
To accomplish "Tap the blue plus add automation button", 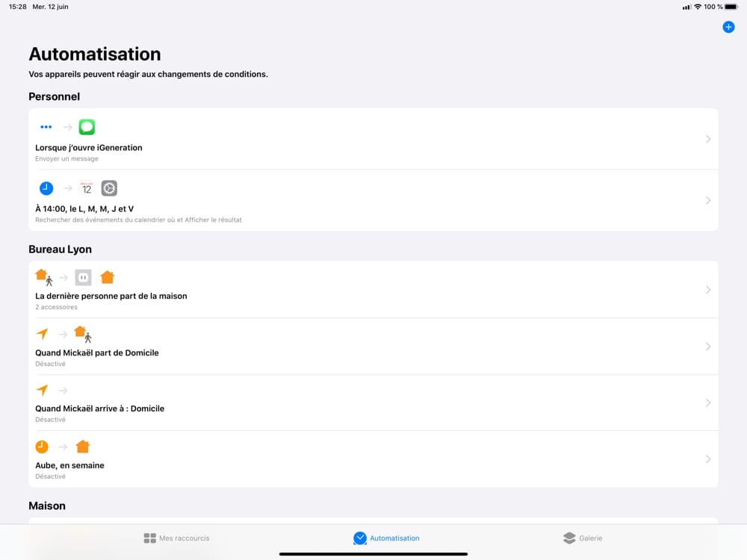I will click(x=728, y=27).
